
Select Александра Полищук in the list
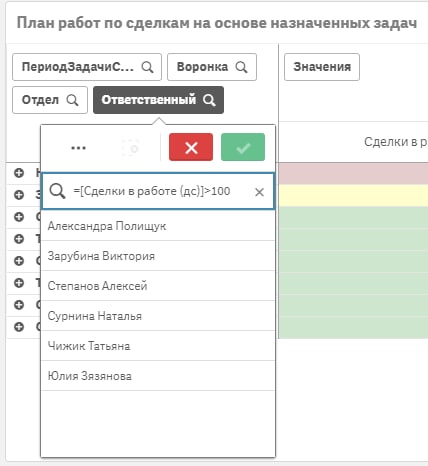point(158,226)
